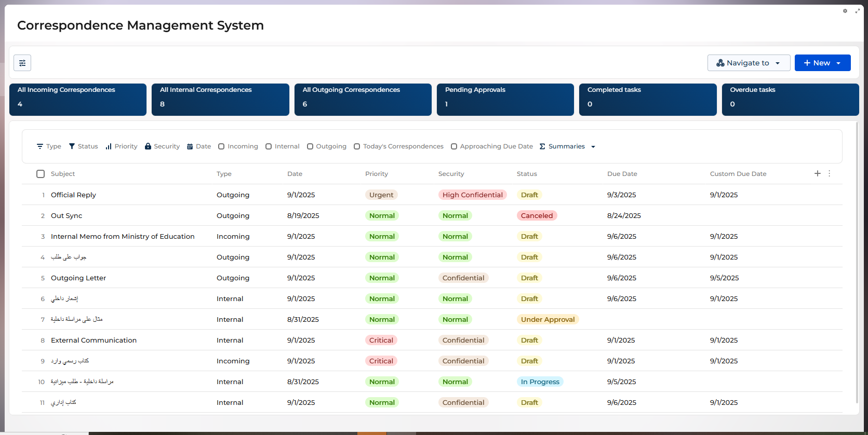
Task: Expand the Navigate to dropdown
Action: pos(749,63)
